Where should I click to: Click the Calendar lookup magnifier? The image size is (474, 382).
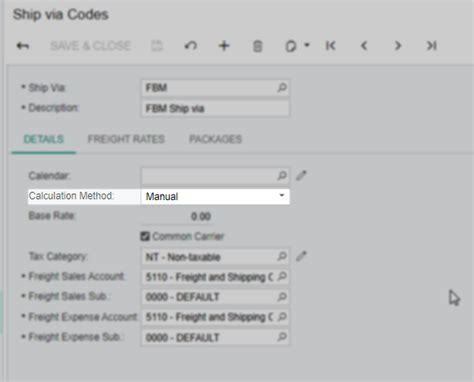click(282, 175)
